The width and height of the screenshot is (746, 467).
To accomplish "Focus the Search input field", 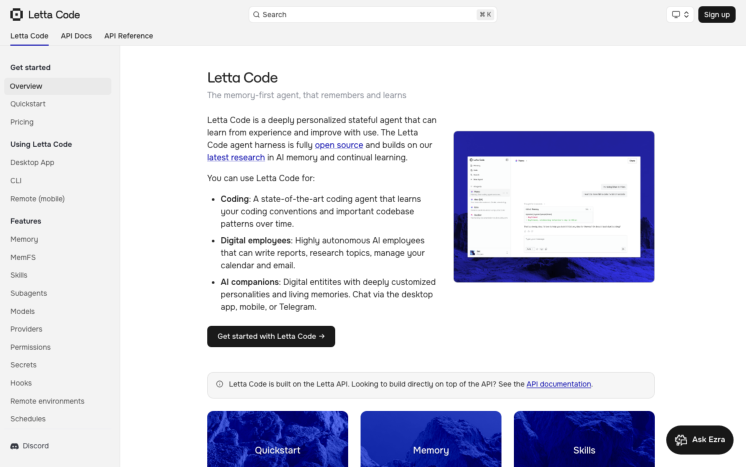I will tap(373, 15).
